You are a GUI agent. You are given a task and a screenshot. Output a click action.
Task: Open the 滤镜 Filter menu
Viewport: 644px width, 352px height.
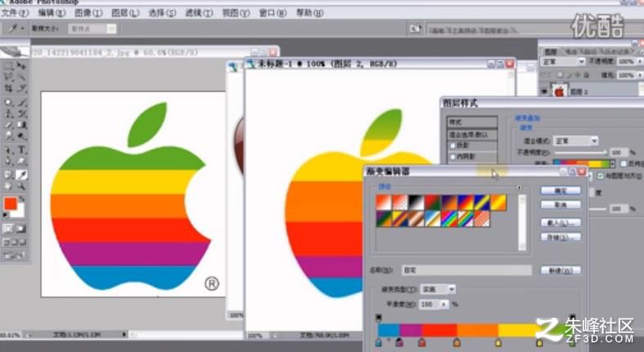tap(199, 13)
